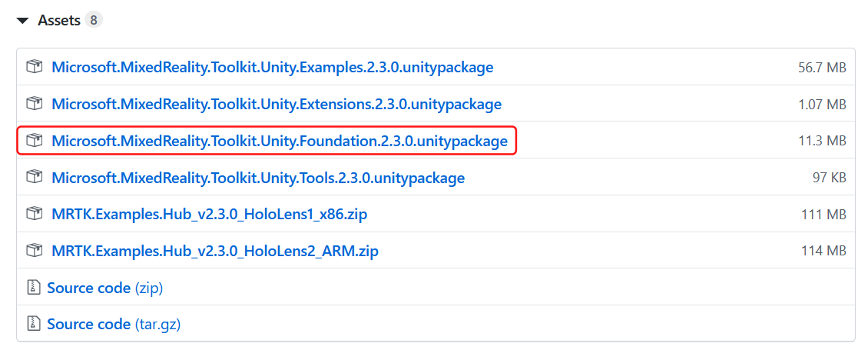Click zip file icon beside Source code (zip)
Image resolution: width=868 pixels, height=350 pixels.
33,288
